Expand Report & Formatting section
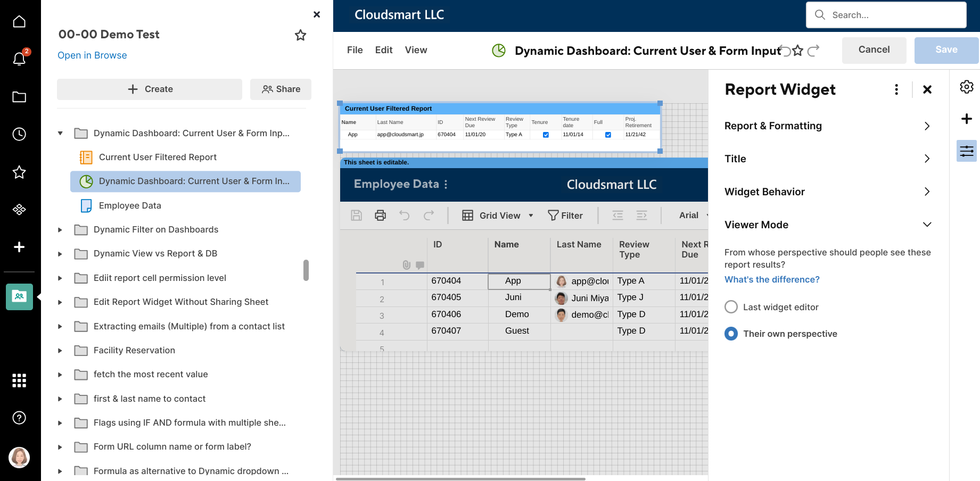980x481 pixels. [x=828, y=126]
